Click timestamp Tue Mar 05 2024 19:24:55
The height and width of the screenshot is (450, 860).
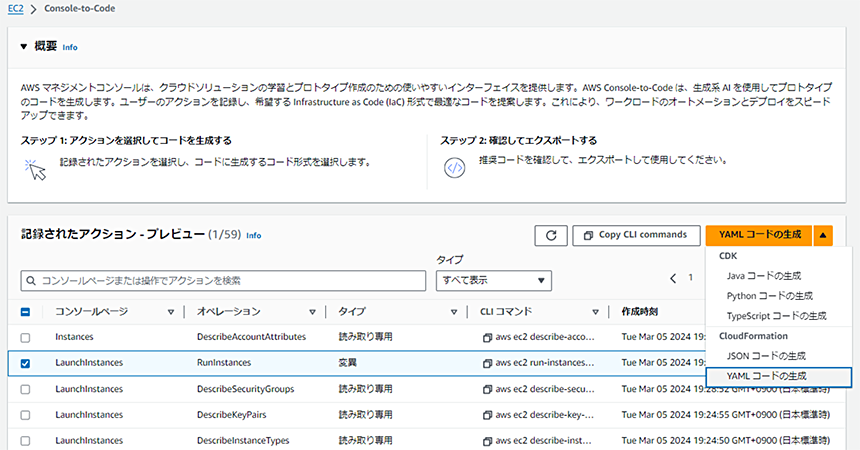pyautogui.click(x=726, y=415)
